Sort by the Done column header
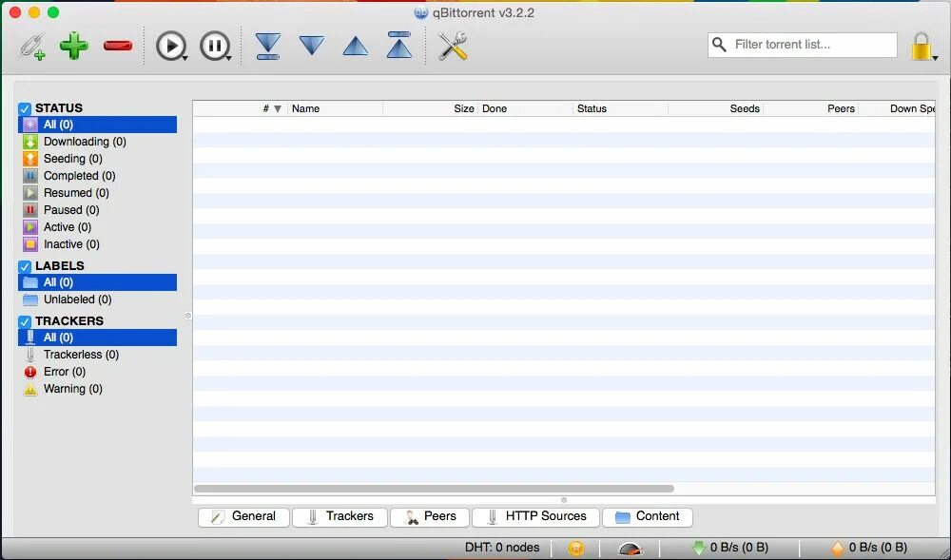Image resolution: width=951 pixels, height=560 pixels. 526,108
